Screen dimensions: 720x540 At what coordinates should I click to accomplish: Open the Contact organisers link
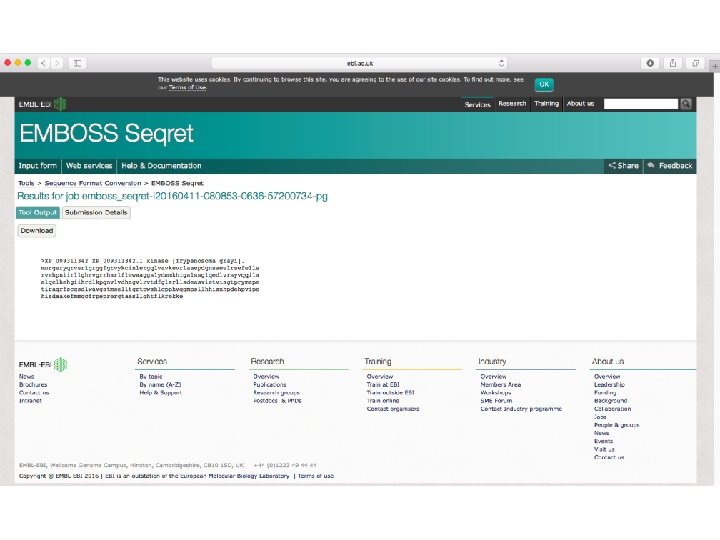tap(393, 409)
